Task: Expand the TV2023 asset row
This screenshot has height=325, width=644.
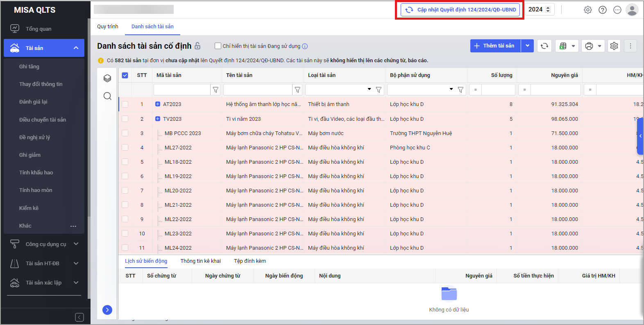Action: (158, 119)
